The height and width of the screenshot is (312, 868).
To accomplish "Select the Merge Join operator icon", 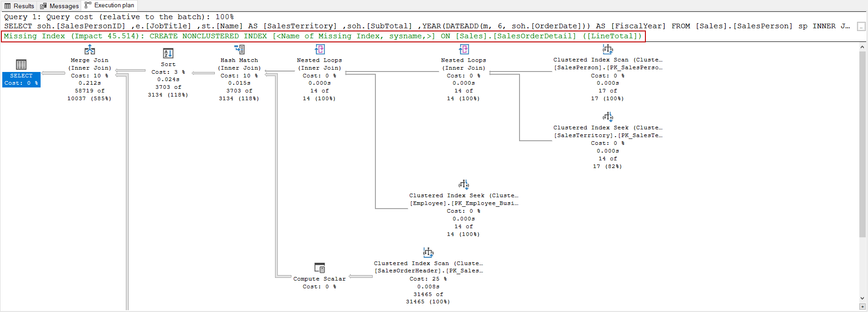I will [x=89, y=50].
